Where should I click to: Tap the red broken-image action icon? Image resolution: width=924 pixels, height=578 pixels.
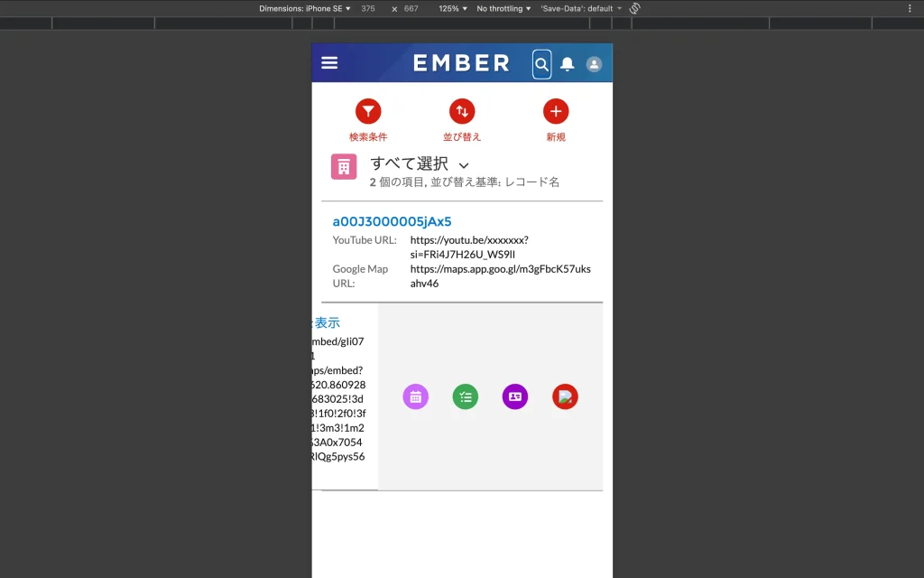pos(565,396)
